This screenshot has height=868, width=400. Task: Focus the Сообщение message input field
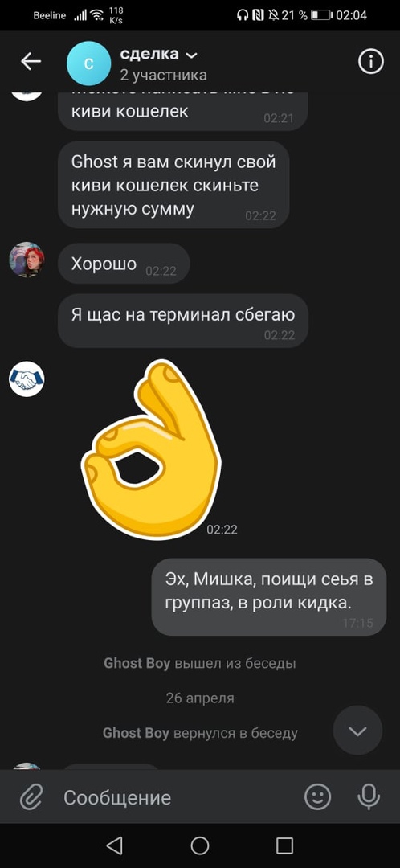177,798
